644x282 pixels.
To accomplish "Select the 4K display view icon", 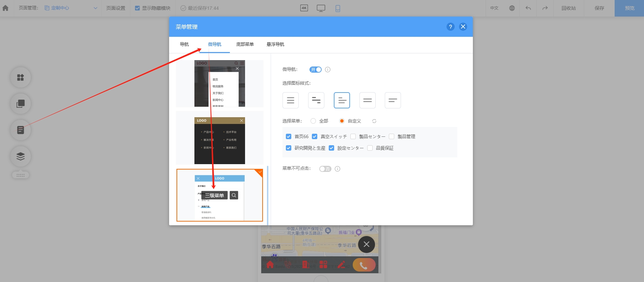I will 304,8.
